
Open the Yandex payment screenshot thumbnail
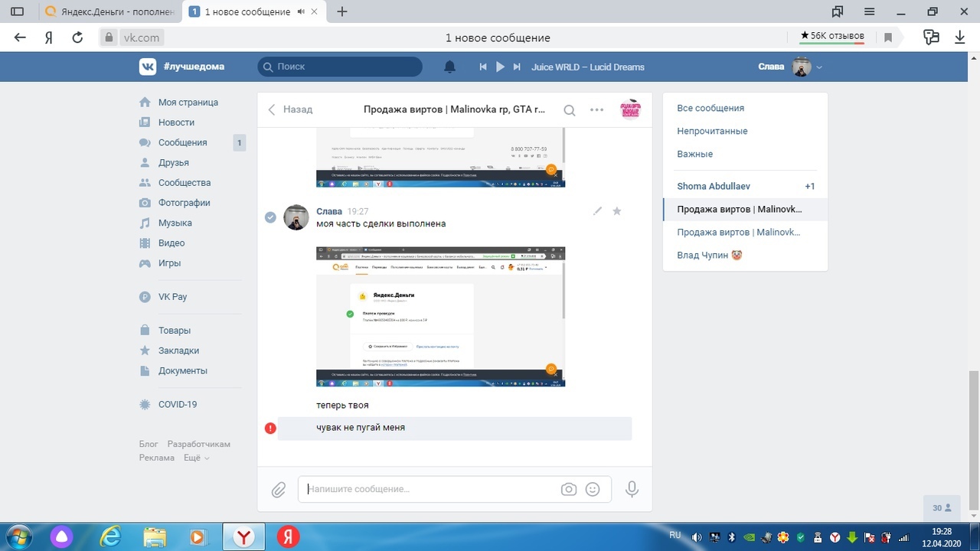point(440,316)
